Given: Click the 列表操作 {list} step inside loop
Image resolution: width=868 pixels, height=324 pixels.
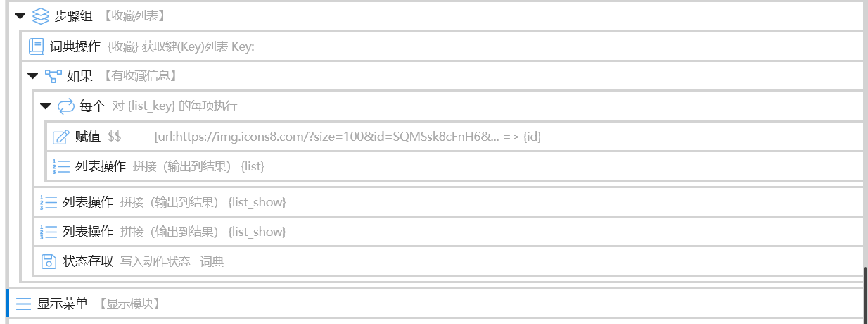Looking at the screenshot, I should point(455,166).
